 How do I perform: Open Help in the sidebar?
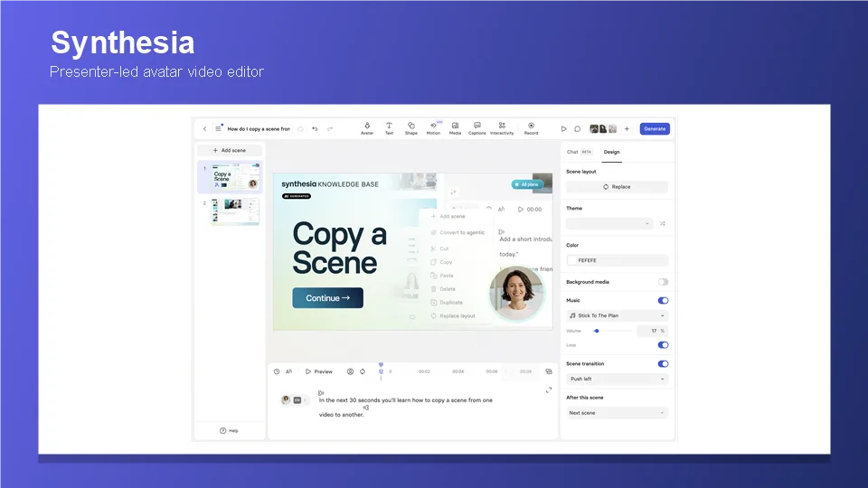click(229, 430)
